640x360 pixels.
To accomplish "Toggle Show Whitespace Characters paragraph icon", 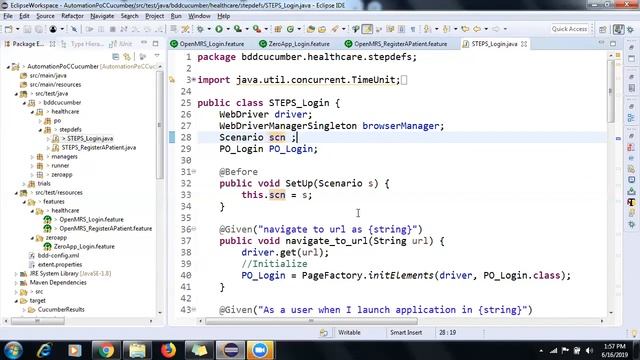I will pos(413,29).
